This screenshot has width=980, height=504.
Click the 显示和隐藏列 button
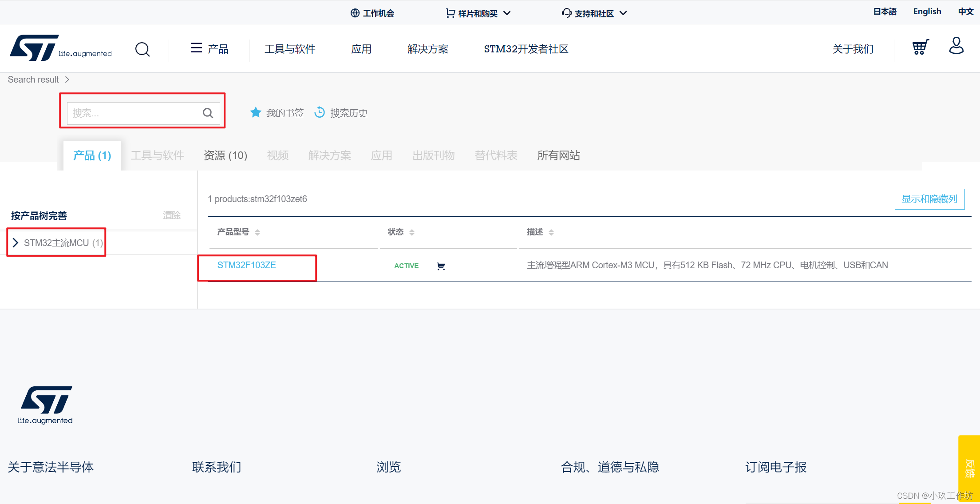pyautogui.click(x=929, y=199)
